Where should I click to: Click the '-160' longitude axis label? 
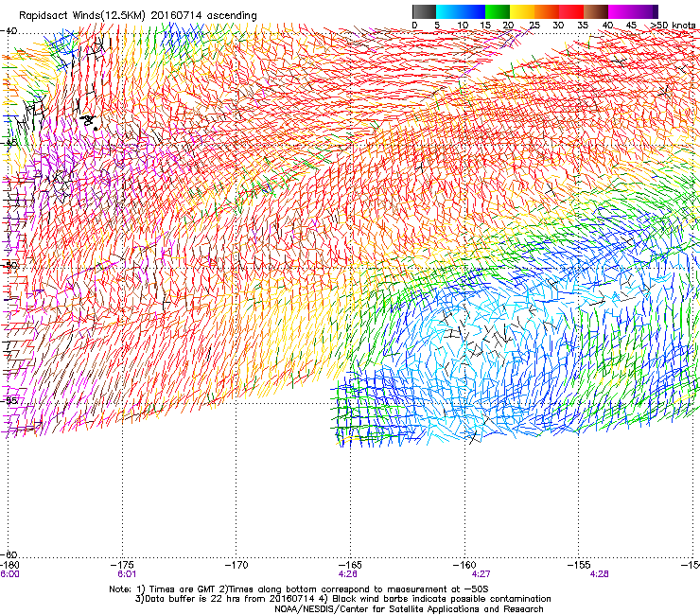[x=464, y=566]
